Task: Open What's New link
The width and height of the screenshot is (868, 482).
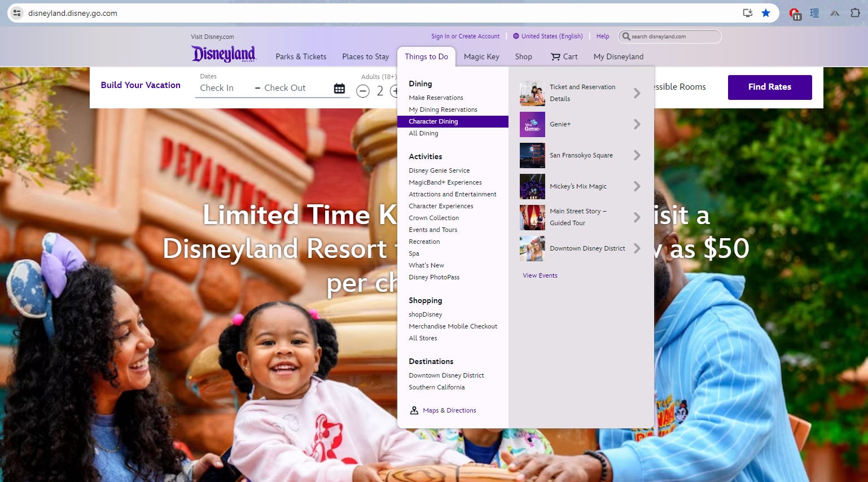Action: 426,265
